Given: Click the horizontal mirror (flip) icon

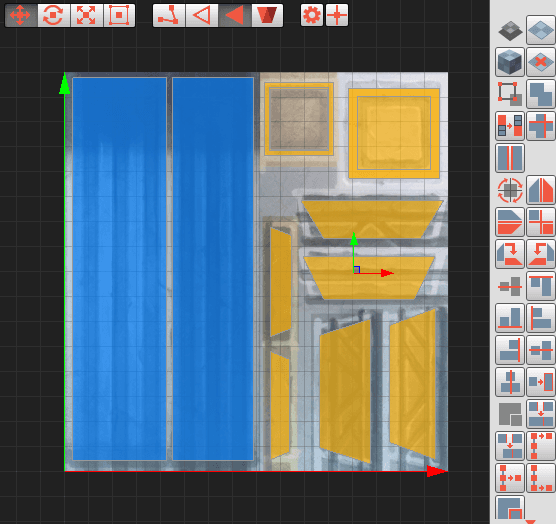Looking at the screenshot, I should (x=540, y=190).
